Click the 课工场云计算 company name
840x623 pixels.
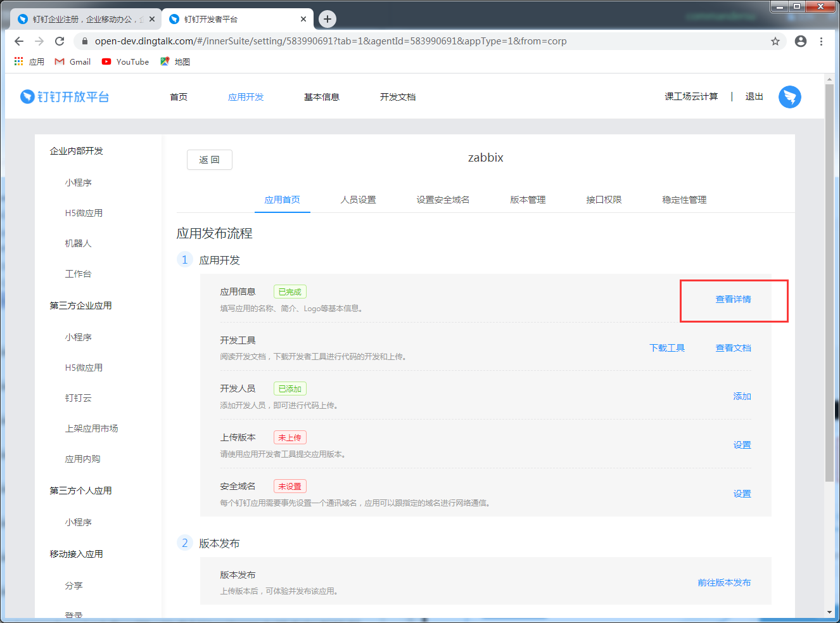click(691, 96)
